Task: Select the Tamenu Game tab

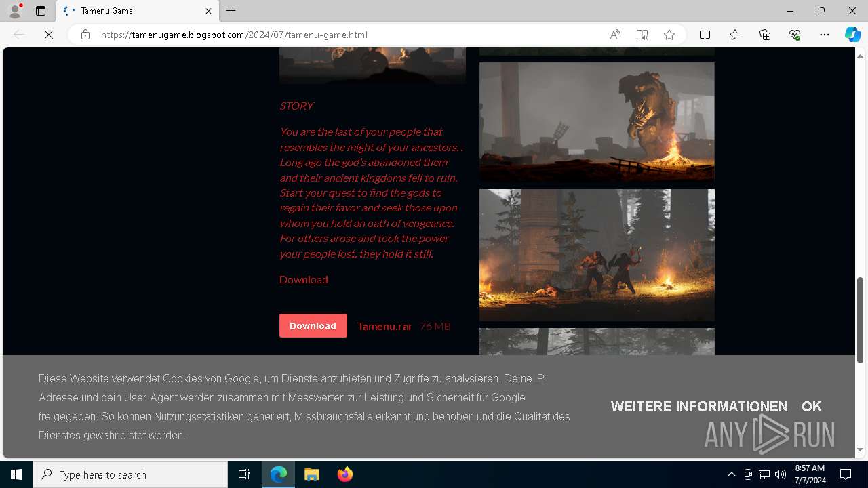Action: (x=138, y=11)
